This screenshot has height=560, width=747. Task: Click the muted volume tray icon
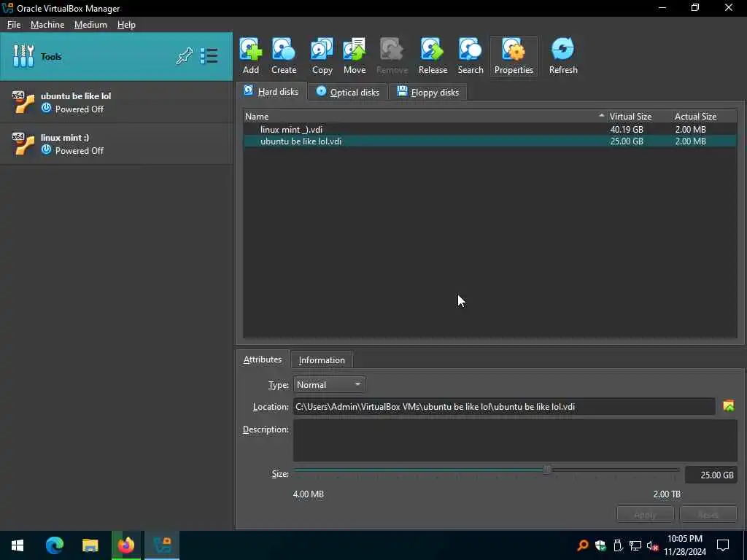(x=652, y=545)
